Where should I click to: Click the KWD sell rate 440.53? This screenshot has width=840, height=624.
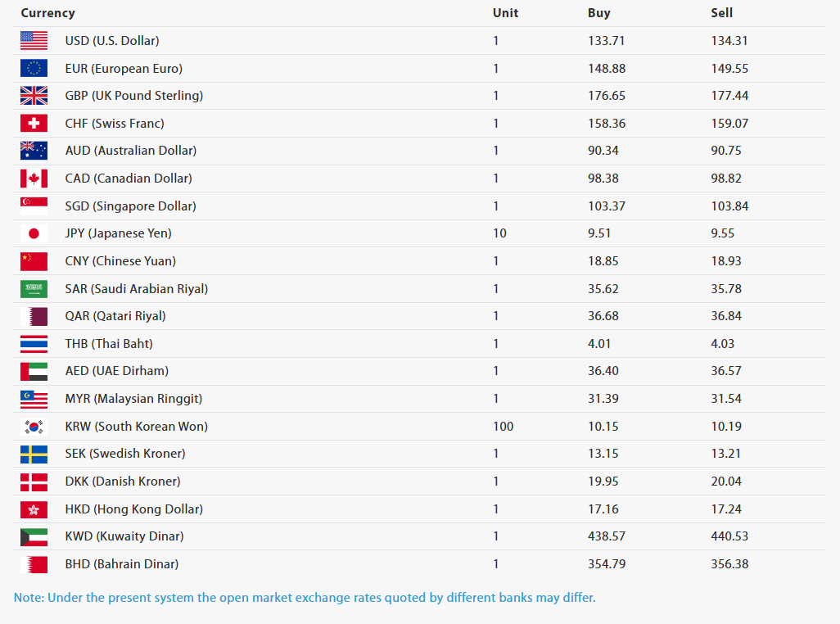[729, 536]
